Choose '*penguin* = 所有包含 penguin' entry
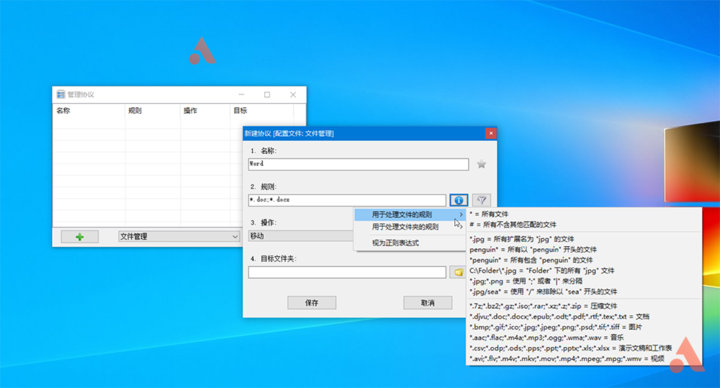 coord(583,260)
